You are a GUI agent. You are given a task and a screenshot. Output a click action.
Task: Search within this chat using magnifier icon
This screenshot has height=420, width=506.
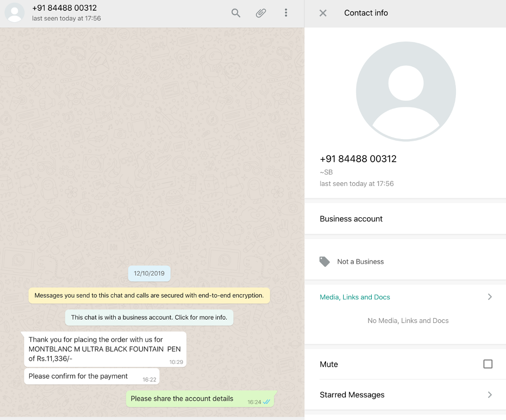pos(236,13)
